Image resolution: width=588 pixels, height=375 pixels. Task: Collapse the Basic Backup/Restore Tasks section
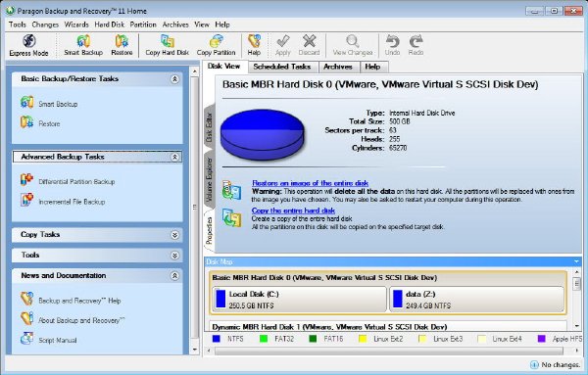[174, 79]
